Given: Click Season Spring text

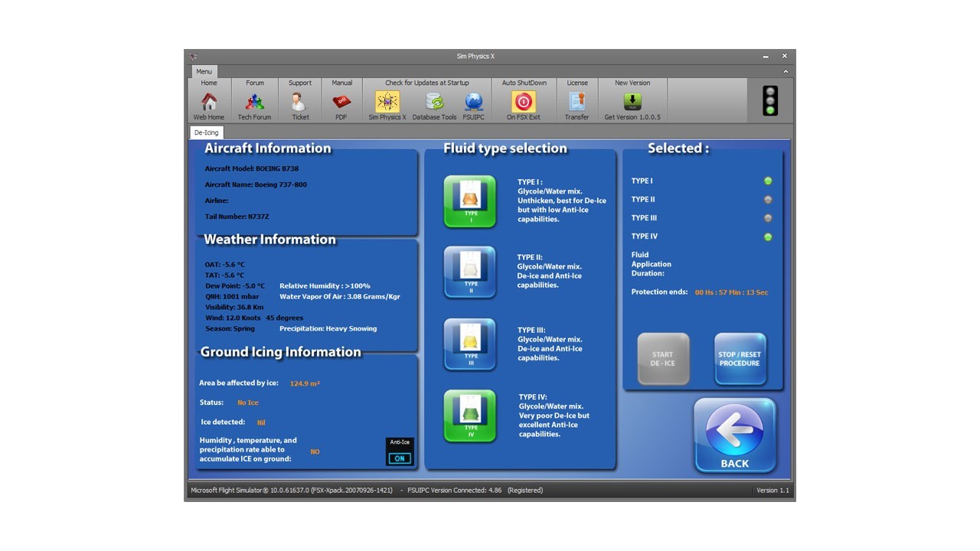Looking at the screenshot, I should pyautogui.click(x=230, y=328).
